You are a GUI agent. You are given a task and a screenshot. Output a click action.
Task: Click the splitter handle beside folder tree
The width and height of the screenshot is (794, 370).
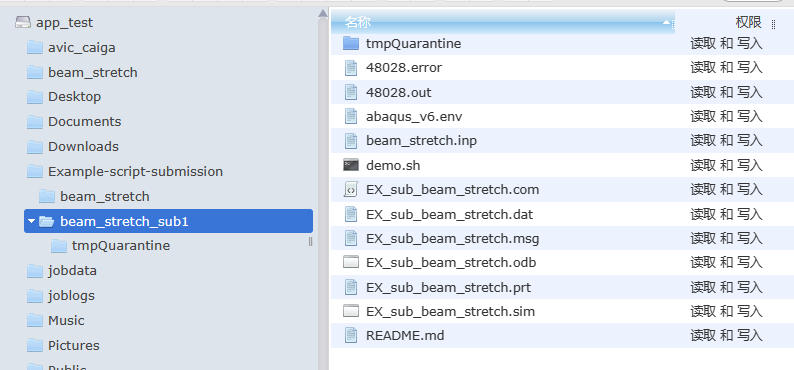pyautogui.click(x=310, y=242)
